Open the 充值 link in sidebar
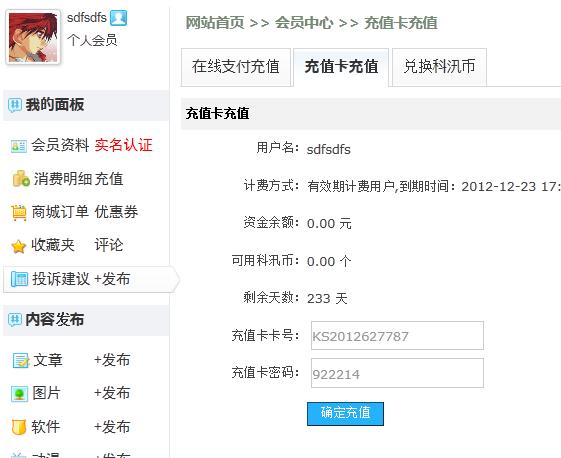The image size is (561, 458). 109,179
